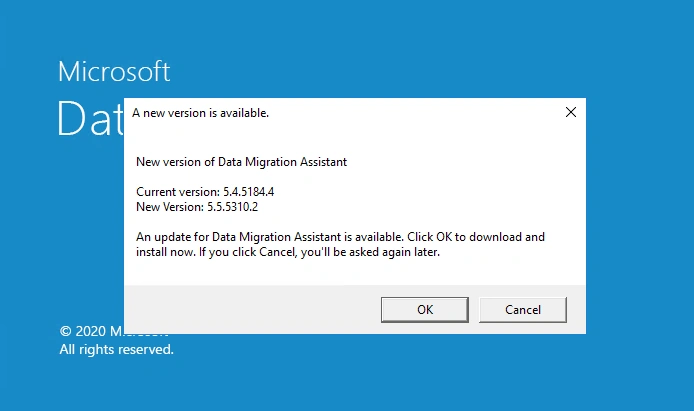Click the blue splash background right of dialog
This screenshot has height=411, width=694.
(640, 212)
